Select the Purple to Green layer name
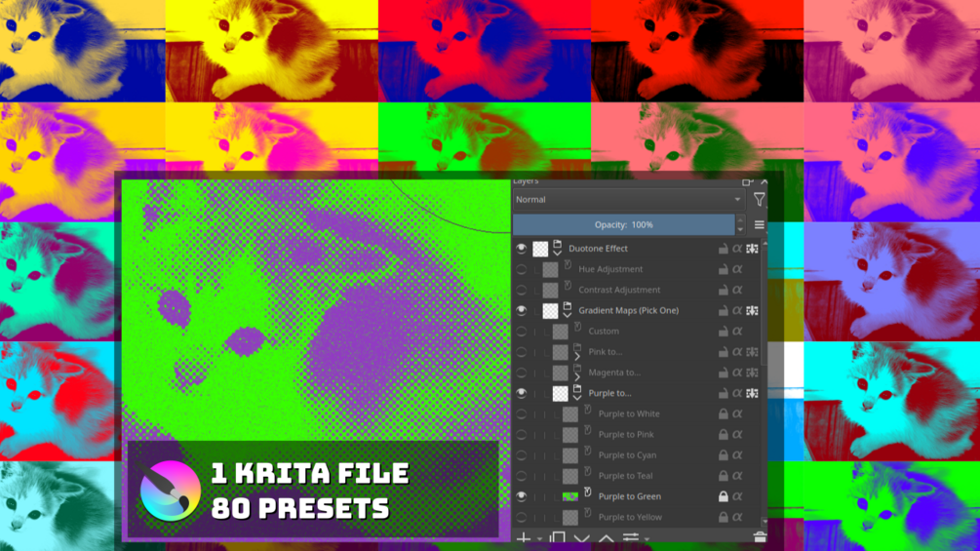 click(629, 496)
